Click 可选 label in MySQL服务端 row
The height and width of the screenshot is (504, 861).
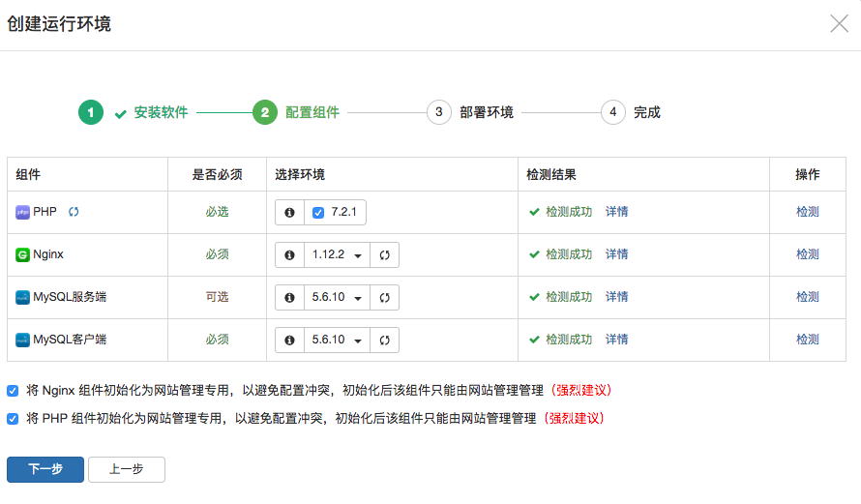(217, 297)
